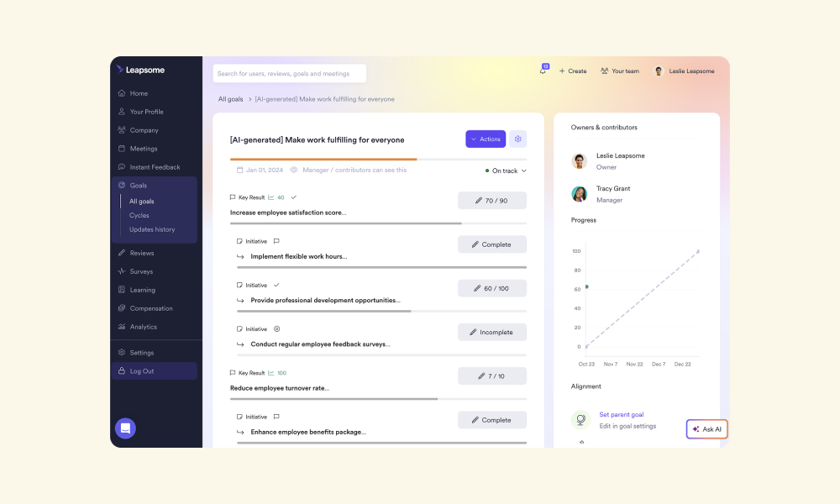
Task: Click target icon on feedback surveys initiative
Action: pyautogui.click(x=276, y=328)
